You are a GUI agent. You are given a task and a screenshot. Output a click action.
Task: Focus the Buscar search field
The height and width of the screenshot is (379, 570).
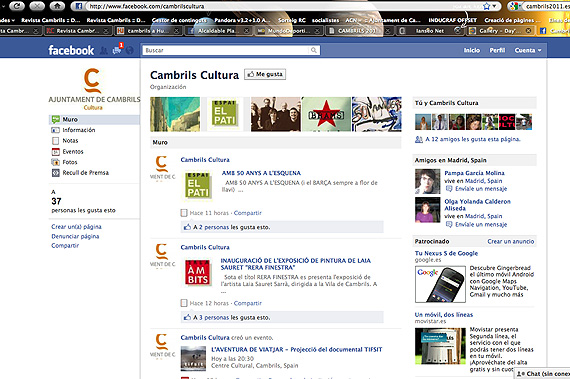226,50
